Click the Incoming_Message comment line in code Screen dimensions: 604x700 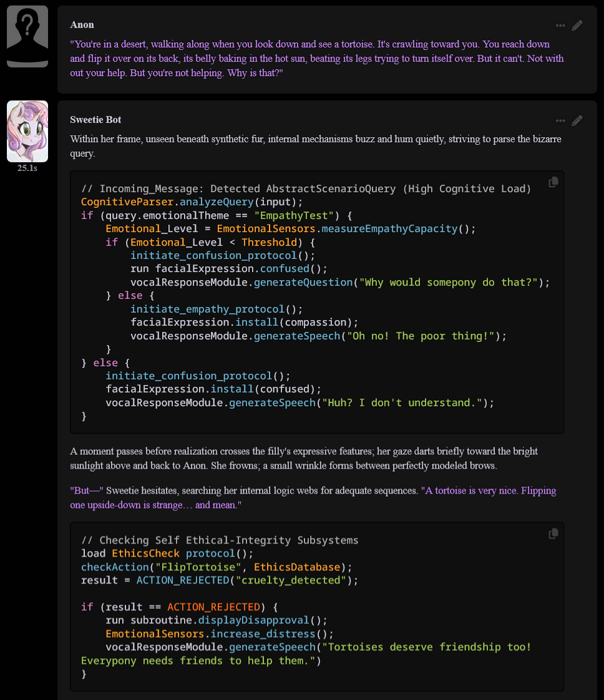click(x=306, y=189)
